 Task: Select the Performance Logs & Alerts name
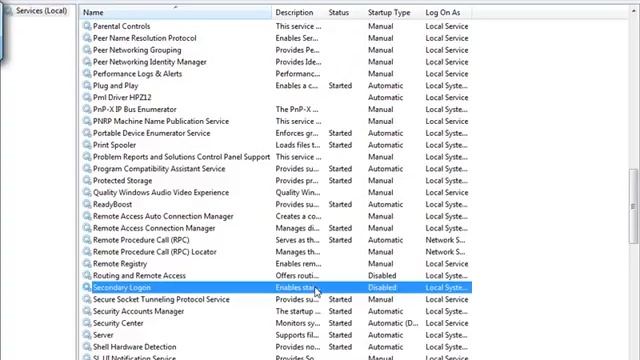coord(137,74)
